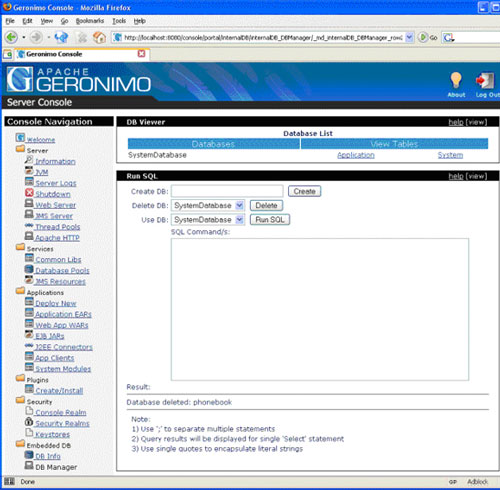Click the browser URL address field
Viewport: 500px width, 490px height.
[x=263, y=37]
